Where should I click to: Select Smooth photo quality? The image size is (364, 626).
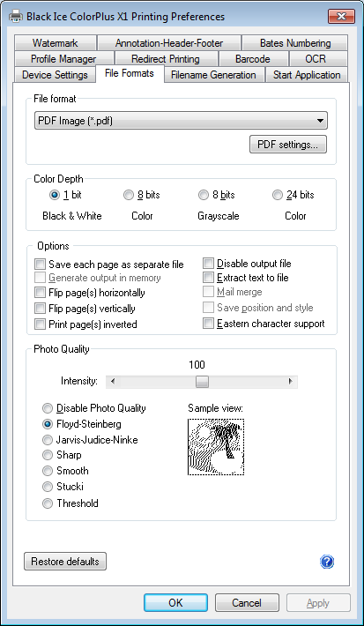coord(65,471)
